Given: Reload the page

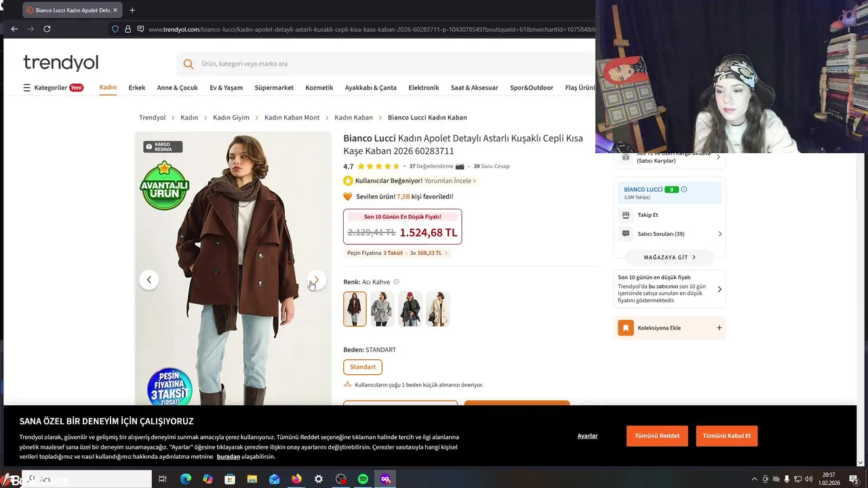Looking at the screenshot, I should coord(47,29).
